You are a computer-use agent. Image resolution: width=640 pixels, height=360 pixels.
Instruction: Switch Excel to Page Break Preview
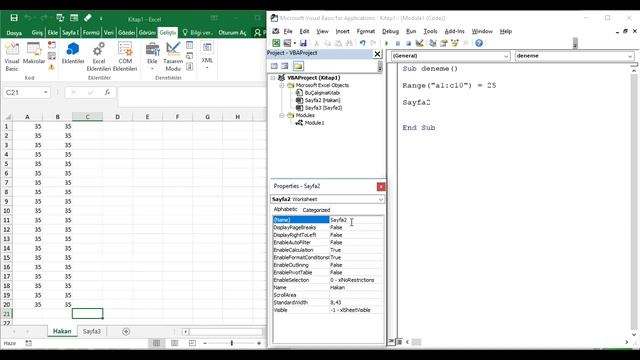pos(192,343)
